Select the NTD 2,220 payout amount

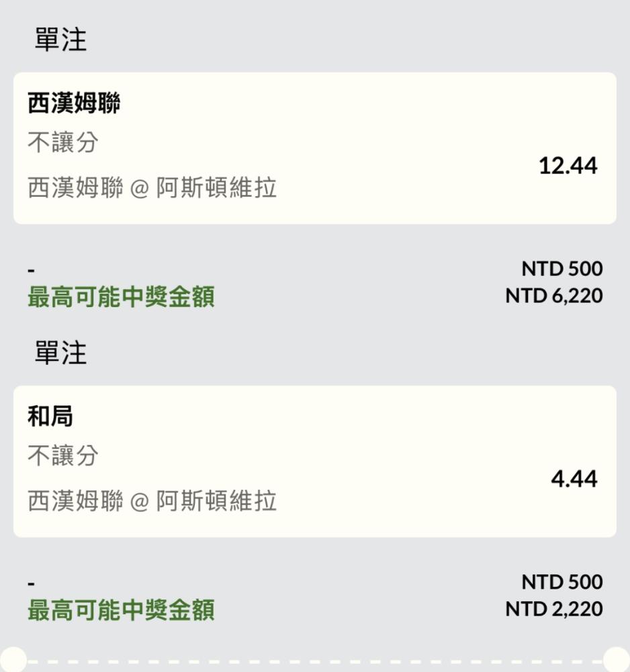[553, 609]
